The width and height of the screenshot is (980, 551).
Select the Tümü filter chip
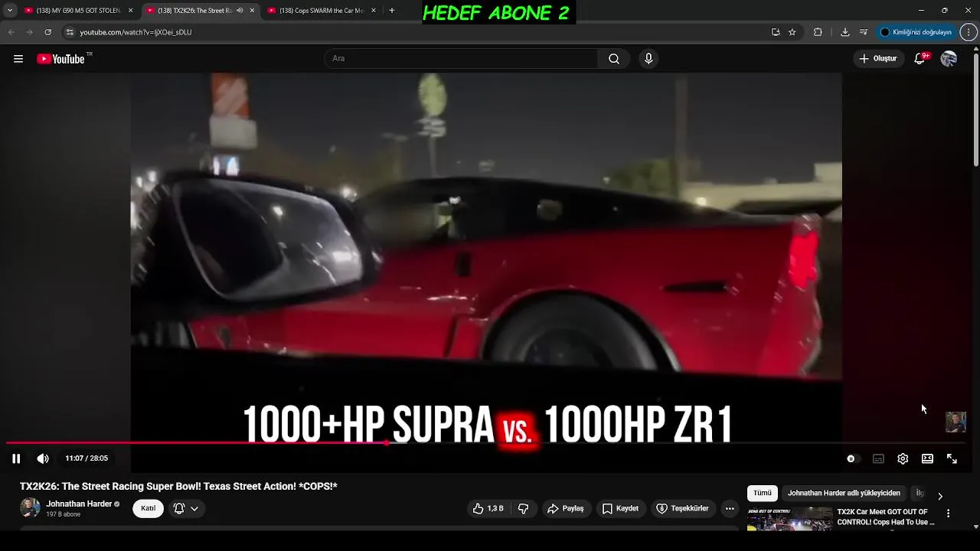763,493
